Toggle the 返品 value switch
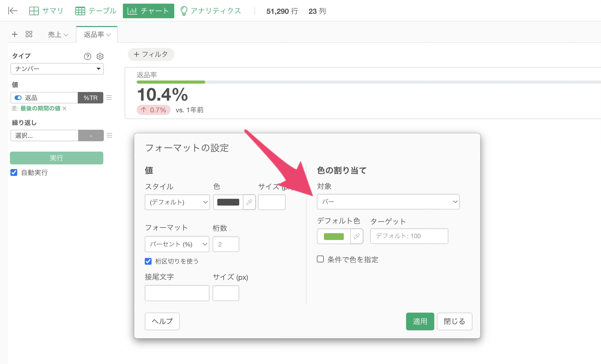This screenshot has width=601, height=364. point(18,98)
